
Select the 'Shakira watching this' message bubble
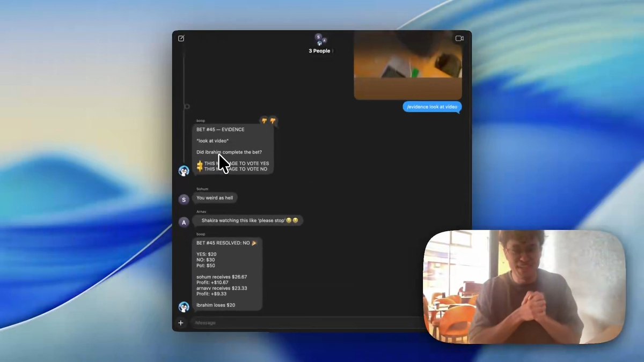[248, 220]
